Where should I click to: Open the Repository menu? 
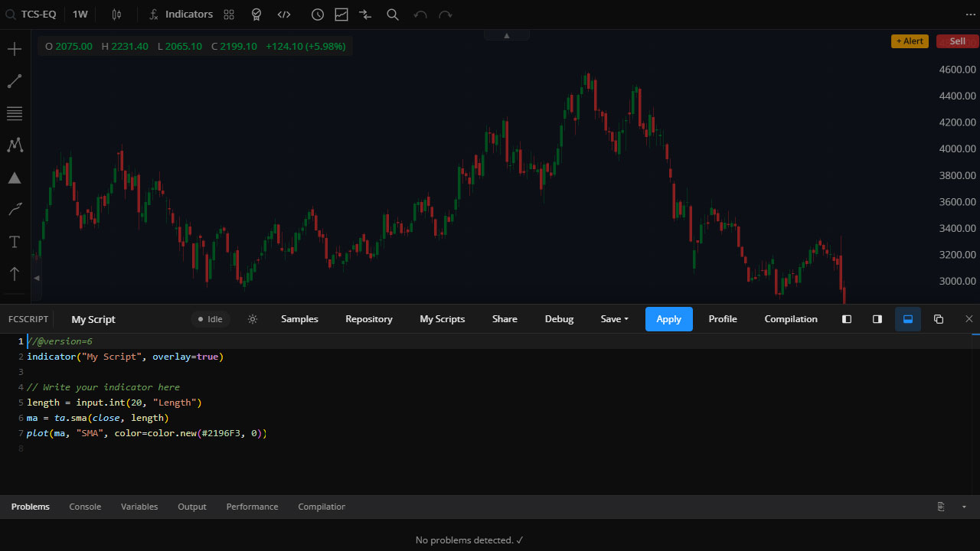pos(369,319)
